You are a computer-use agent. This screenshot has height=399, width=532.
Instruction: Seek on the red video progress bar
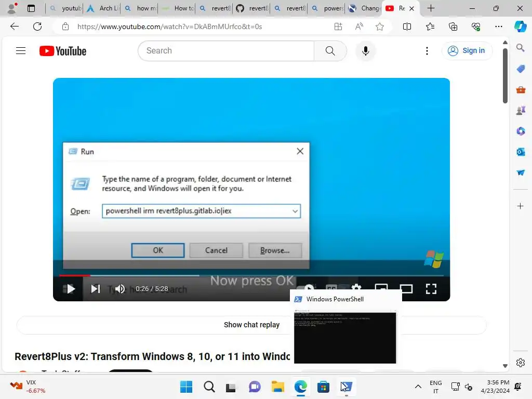tap(75, 275)
